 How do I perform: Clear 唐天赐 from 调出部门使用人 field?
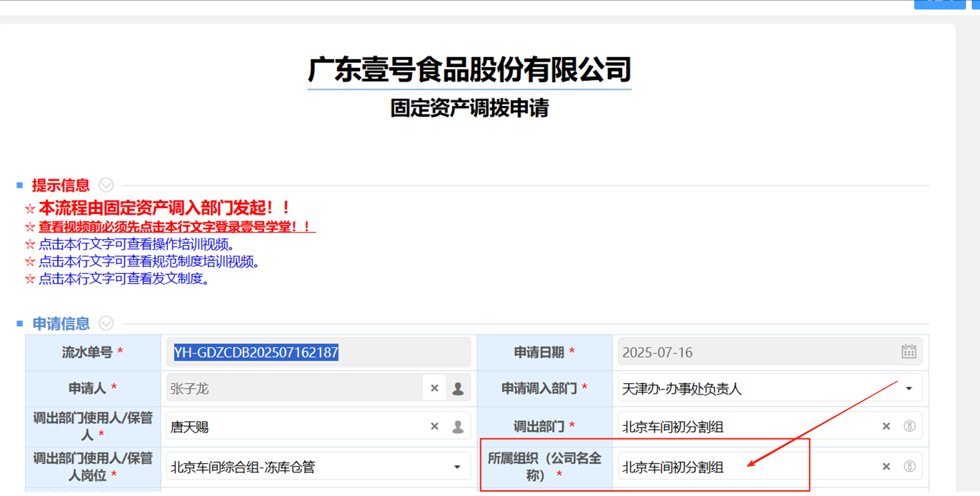point(434,426)
